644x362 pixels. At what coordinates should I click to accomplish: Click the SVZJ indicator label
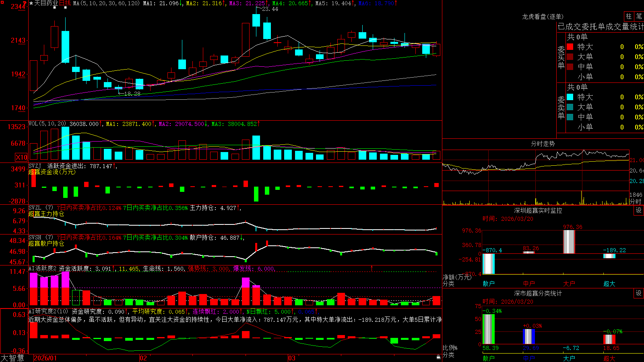[x=35, y=166]
